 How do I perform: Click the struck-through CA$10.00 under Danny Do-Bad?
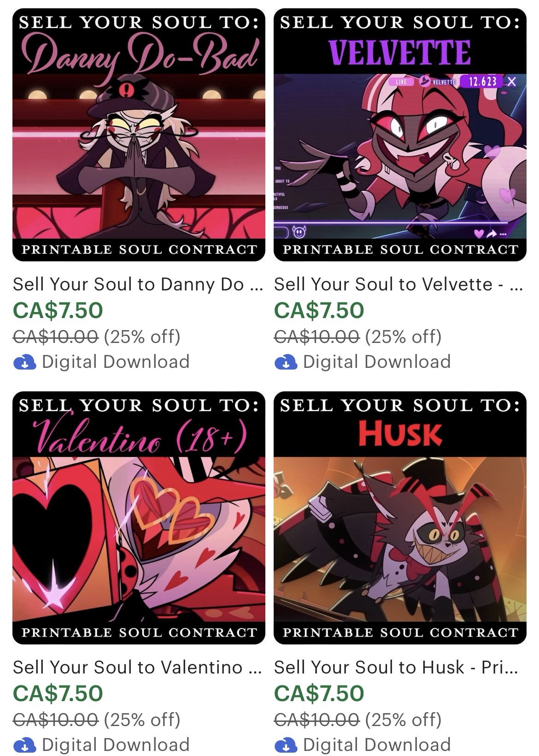(56, 337)
